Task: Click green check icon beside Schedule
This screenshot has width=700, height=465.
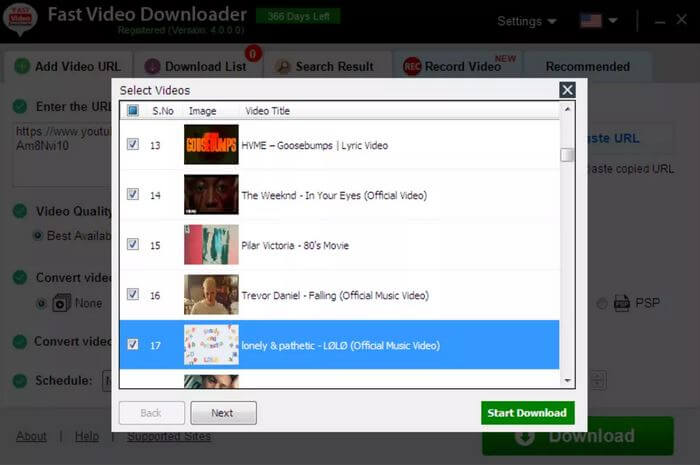Action: [20, 381]
